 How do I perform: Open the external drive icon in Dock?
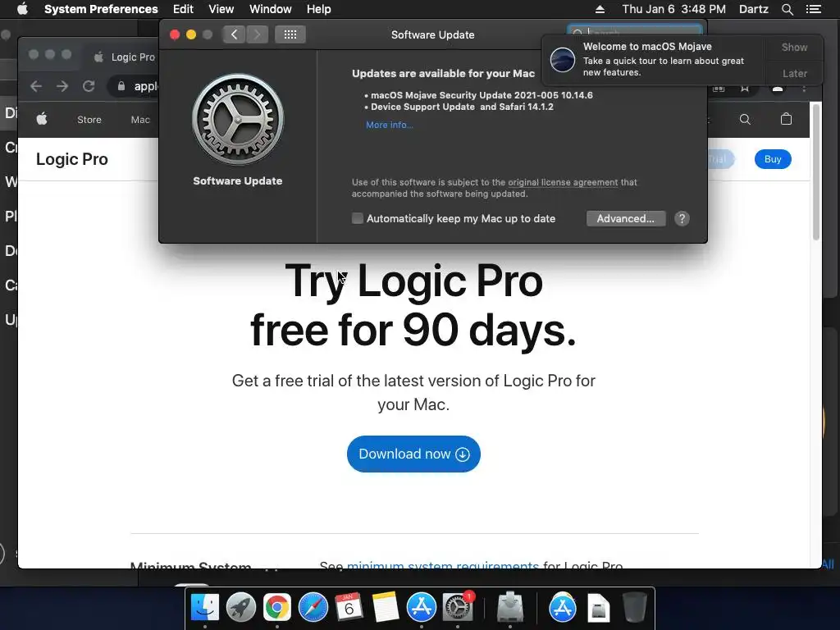pyautogui.click(x=510, y=608)
